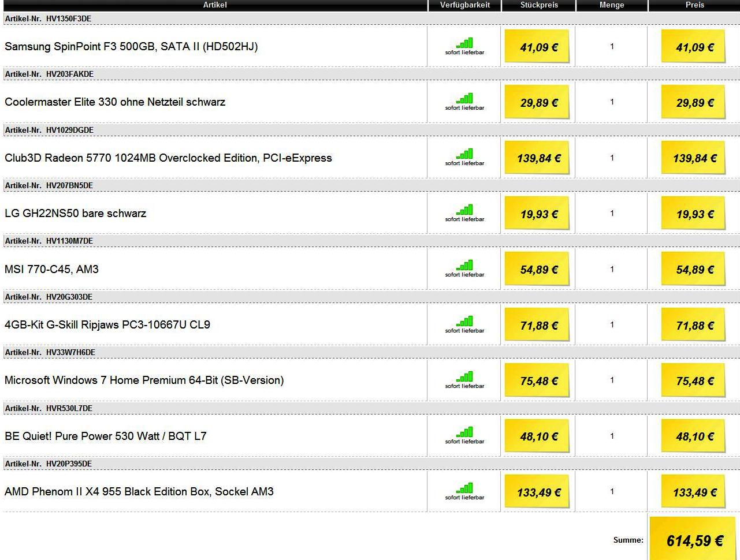The height and width of the screenshot is (560, 740).
Task: Click article number HV1130M7DE
Action: pos(69,241)
